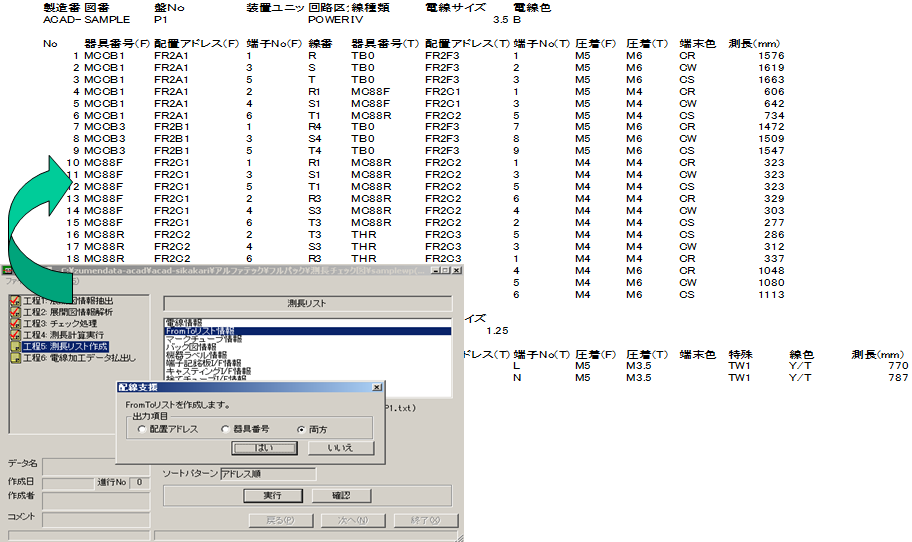Click the 工程6 電線加工データ払出し step icon
Image resolution: width=912 pixels, height=542 pixels.
pos(14,357)
